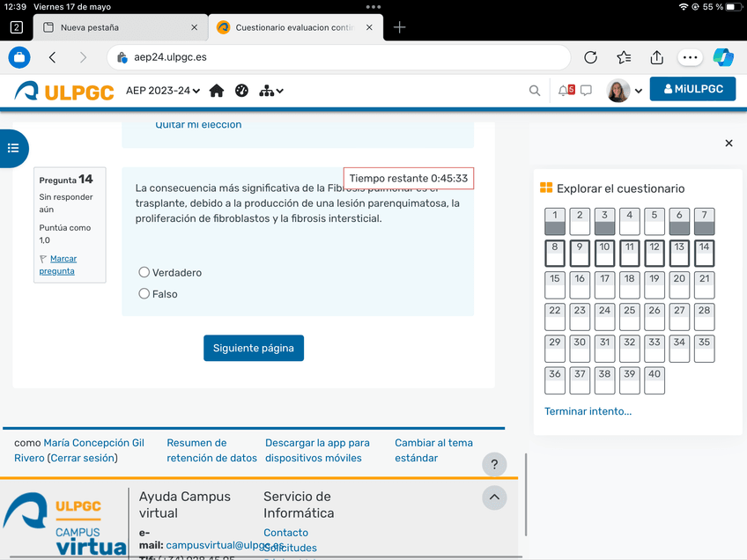The image size is (747, 560).
Task: Expand the AEP 2023-24 dropdown
Action: tap(163, 91)
